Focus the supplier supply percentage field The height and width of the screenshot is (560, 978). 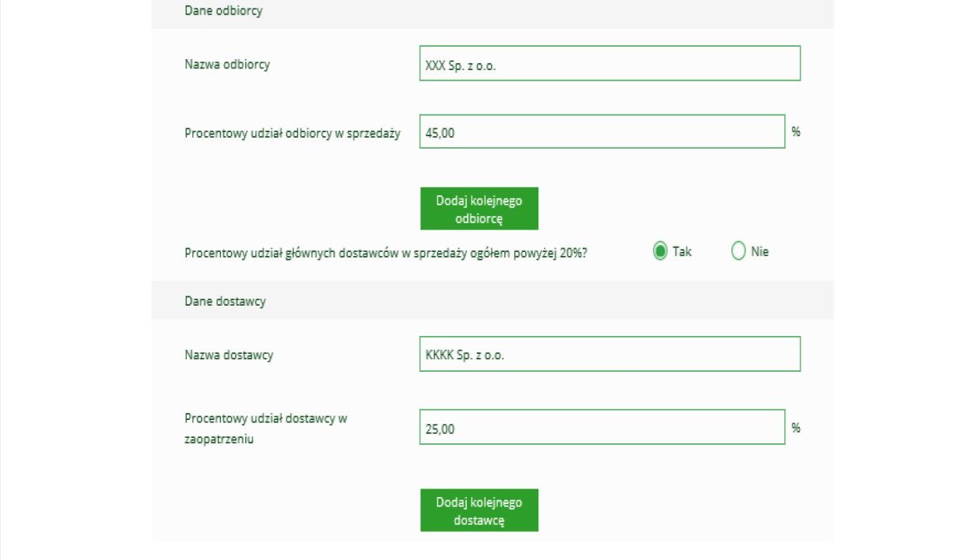601,428
